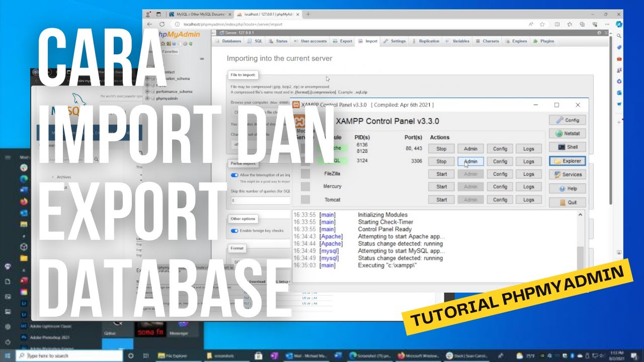Open the browser settings ellipsis menu
The height and width of the screenshot is (362, 644).
pos(607,24)
